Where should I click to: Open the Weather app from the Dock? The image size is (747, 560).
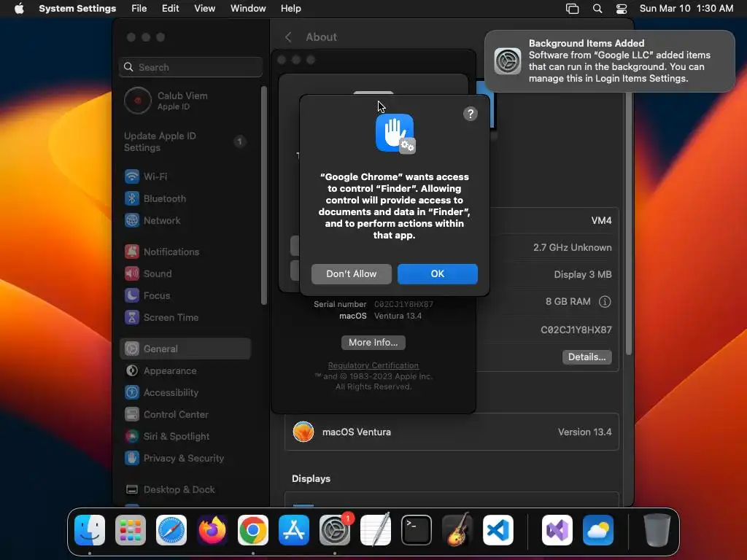tap(598, 530)
